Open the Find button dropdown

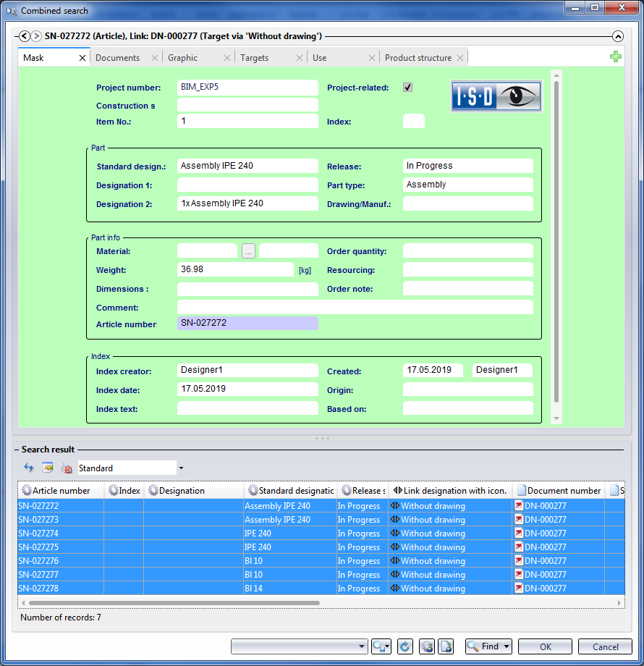pos(506,646)
